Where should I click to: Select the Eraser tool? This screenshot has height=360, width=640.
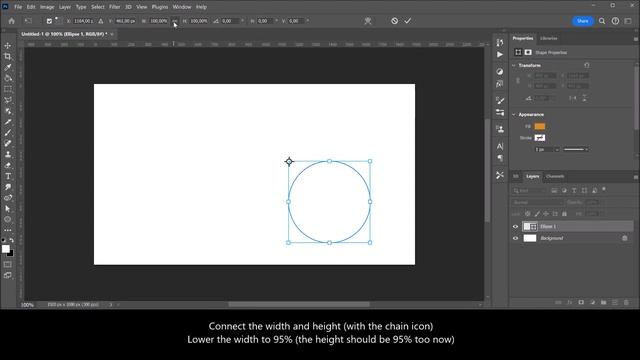pos(8,165)
